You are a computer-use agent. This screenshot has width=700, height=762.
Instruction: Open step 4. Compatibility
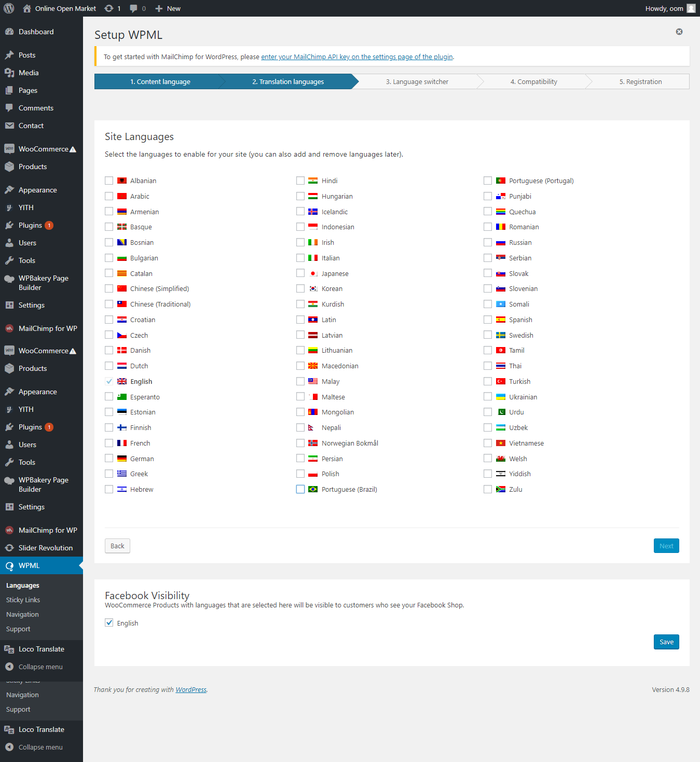pos(534,81)
